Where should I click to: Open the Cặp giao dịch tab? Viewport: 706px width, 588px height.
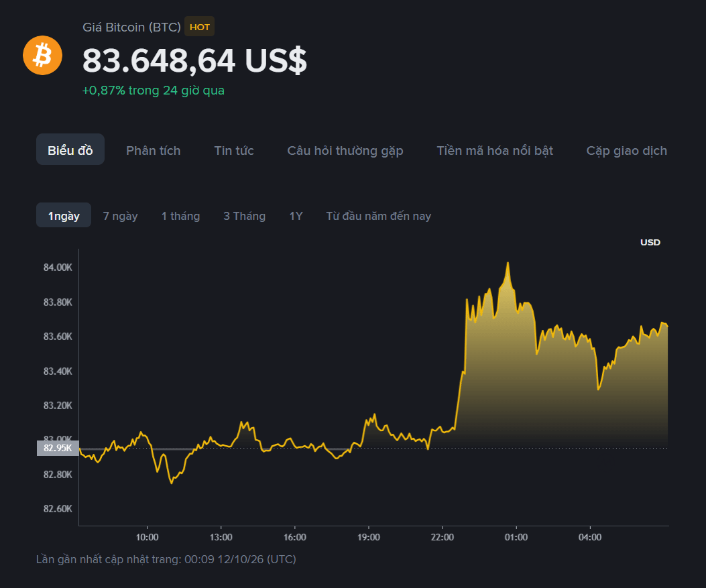point(626,150)
